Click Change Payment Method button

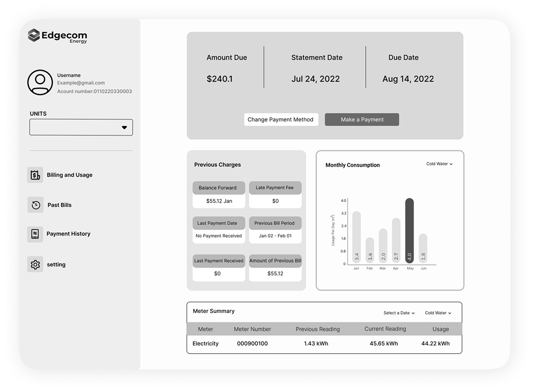280,120
